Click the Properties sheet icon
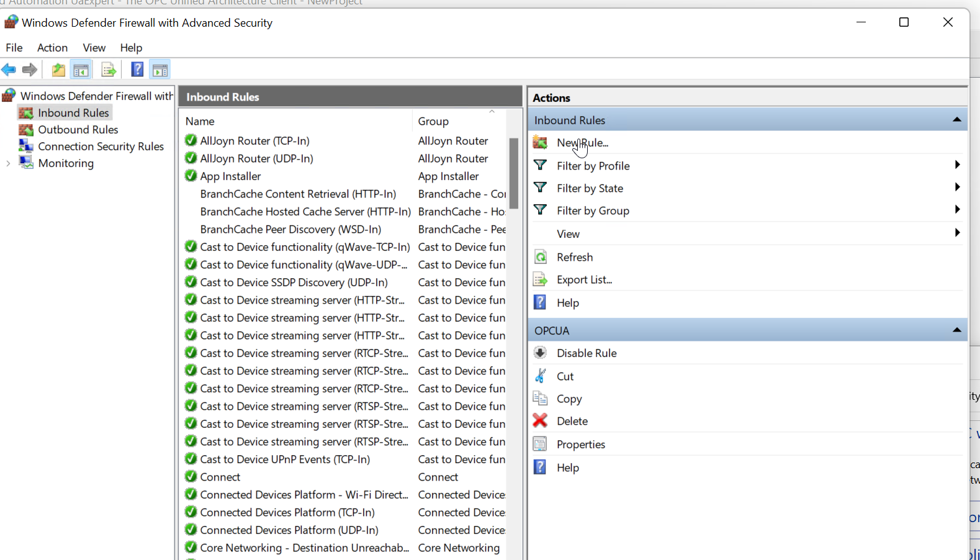This screenshot has height=560, width=980. point(541,444)
